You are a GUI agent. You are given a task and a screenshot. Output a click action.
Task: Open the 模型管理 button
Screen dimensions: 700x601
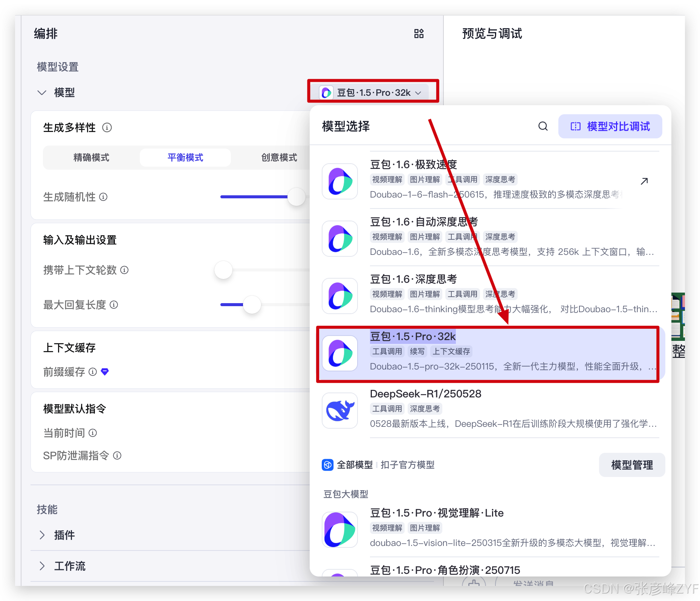tap(632, 465)
